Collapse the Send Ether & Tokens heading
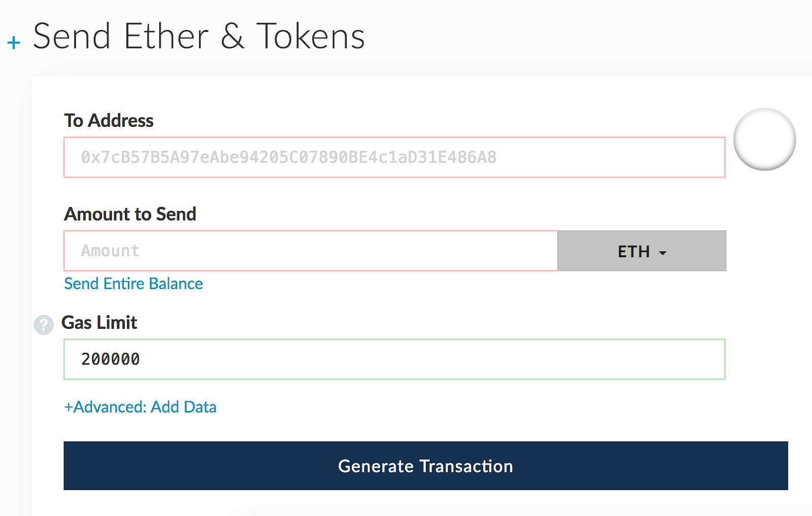This screenshot has width=812, height=516. pos(198,37)
